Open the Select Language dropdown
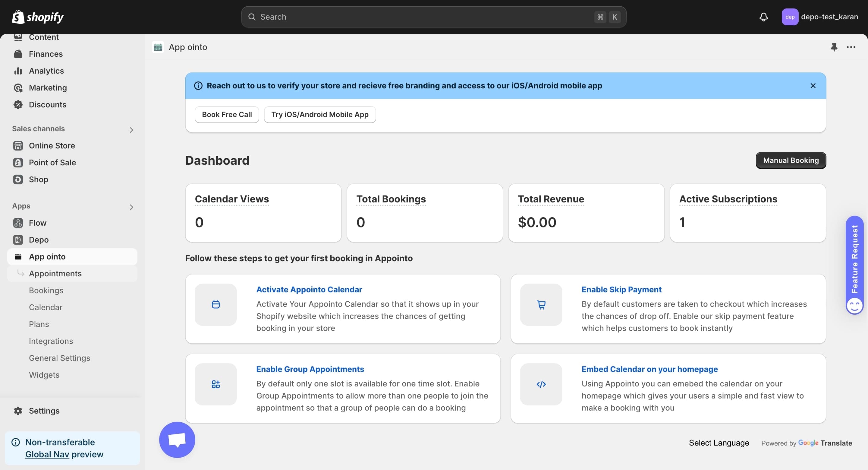The width and height of the screenshot is (868, 470). coord(719,443)
